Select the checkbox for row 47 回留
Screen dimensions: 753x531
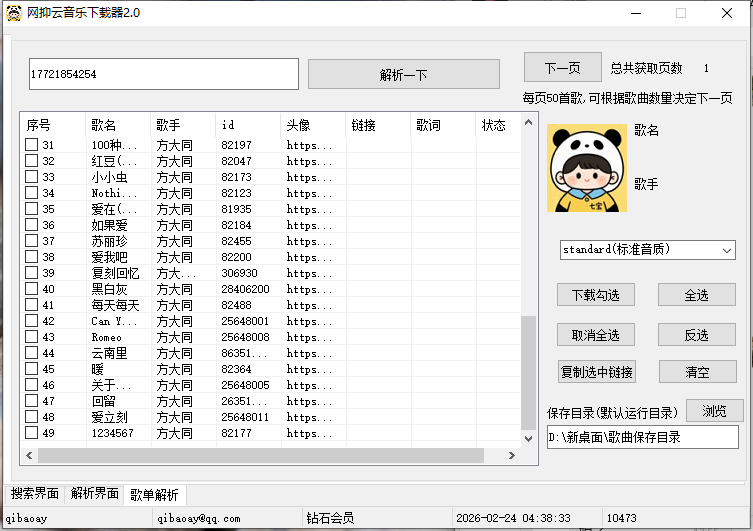pos(31,401)
